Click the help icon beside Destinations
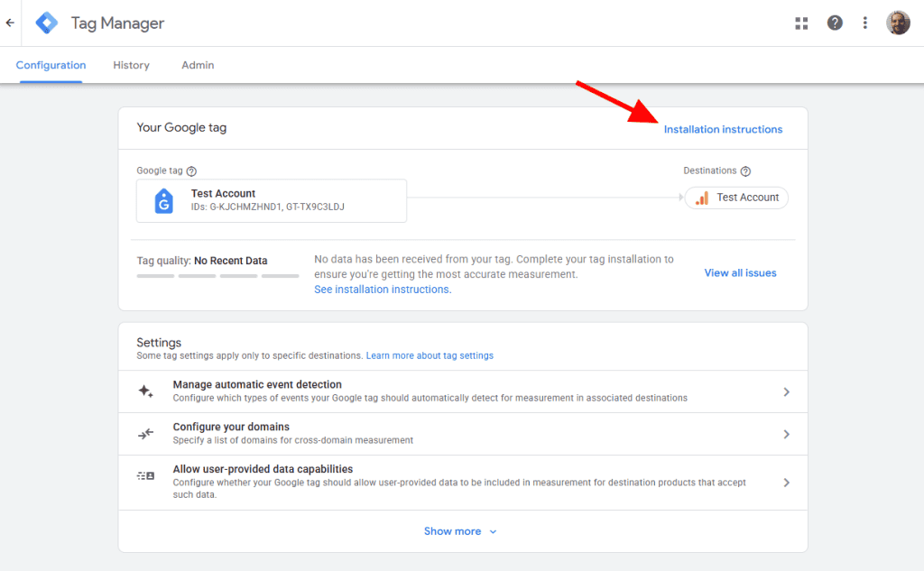924x571 pixels. [745, 171]
